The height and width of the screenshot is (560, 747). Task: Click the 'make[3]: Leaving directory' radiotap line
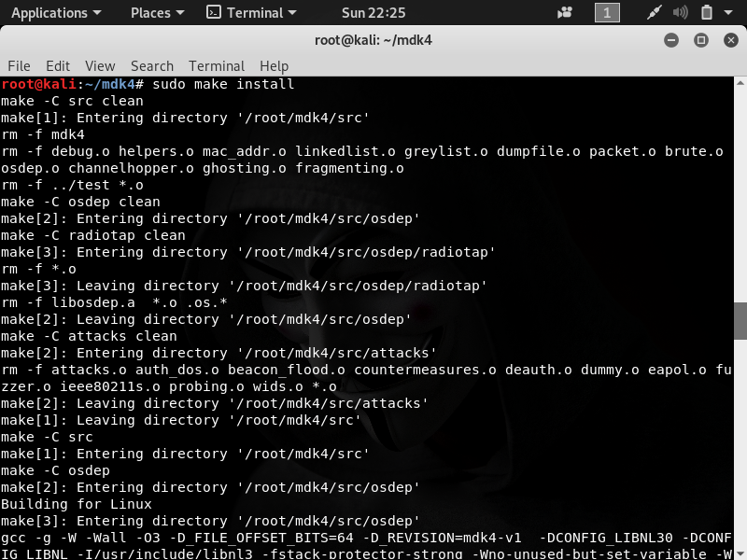tap(244, 286)
